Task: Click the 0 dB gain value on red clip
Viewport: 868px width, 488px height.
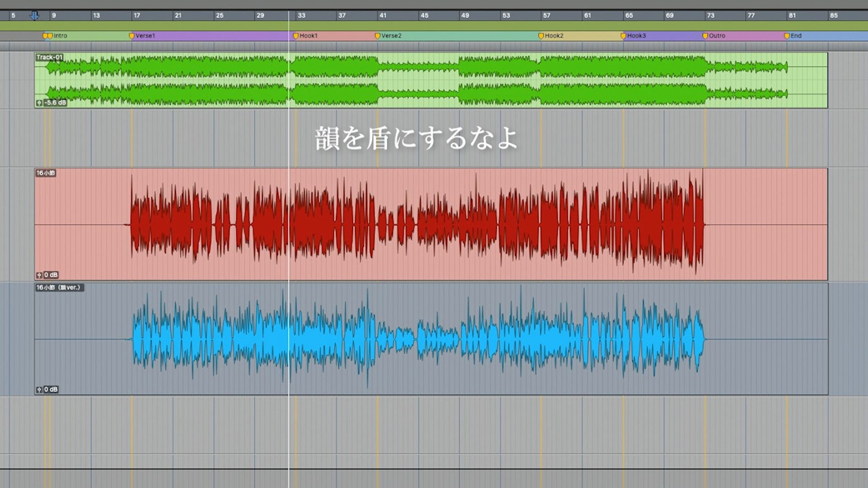Action: 51,275
